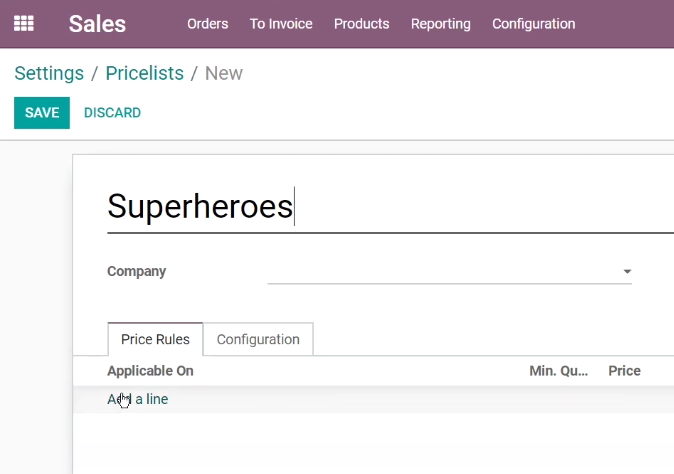Screen dimensions: 674x474
Task: Open the Configuration top menu
Action: point(533,24)
